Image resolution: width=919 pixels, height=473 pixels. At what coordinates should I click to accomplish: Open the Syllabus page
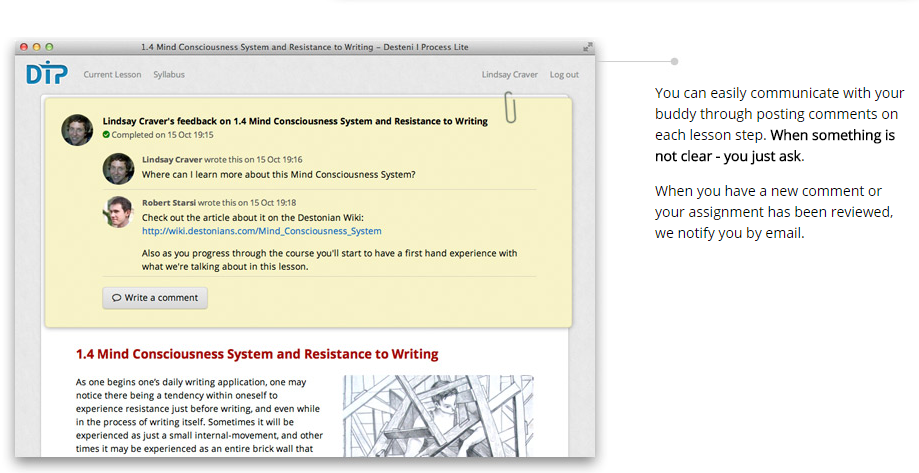click(169, 74)
